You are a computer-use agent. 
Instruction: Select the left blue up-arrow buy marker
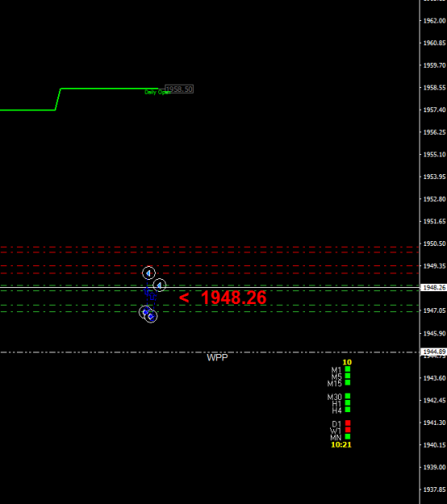coord(147,291)
